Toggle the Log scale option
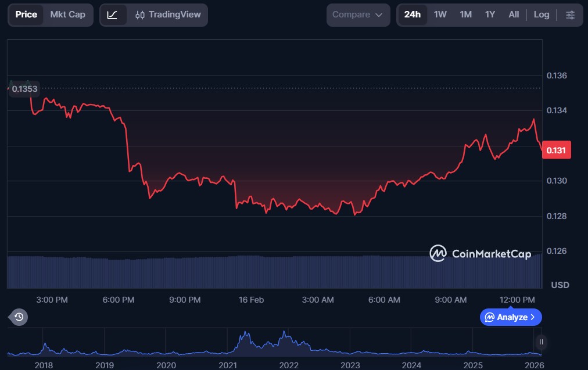Screen dimensions: 588x370 tap(541, 15)
